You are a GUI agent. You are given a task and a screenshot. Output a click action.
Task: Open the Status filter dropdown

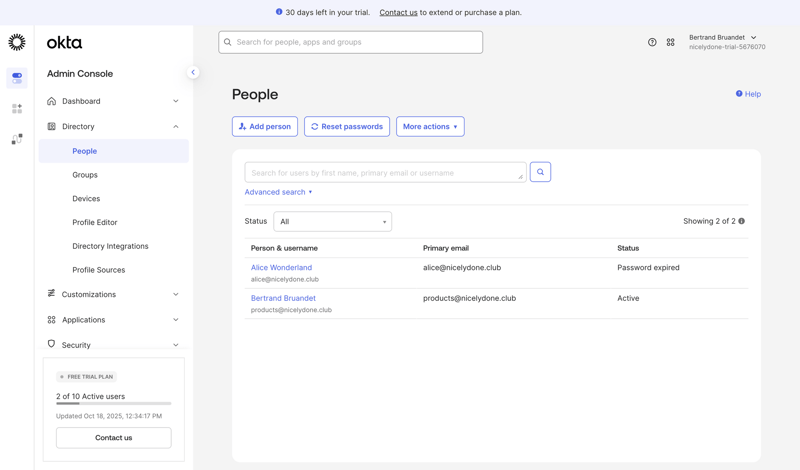pyautogui.click(x=333, y=221)
